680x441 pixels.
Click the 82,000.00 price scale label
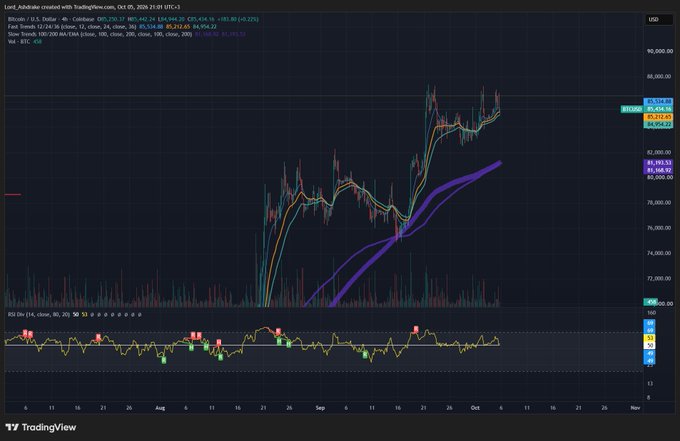(x=659, y=153)
